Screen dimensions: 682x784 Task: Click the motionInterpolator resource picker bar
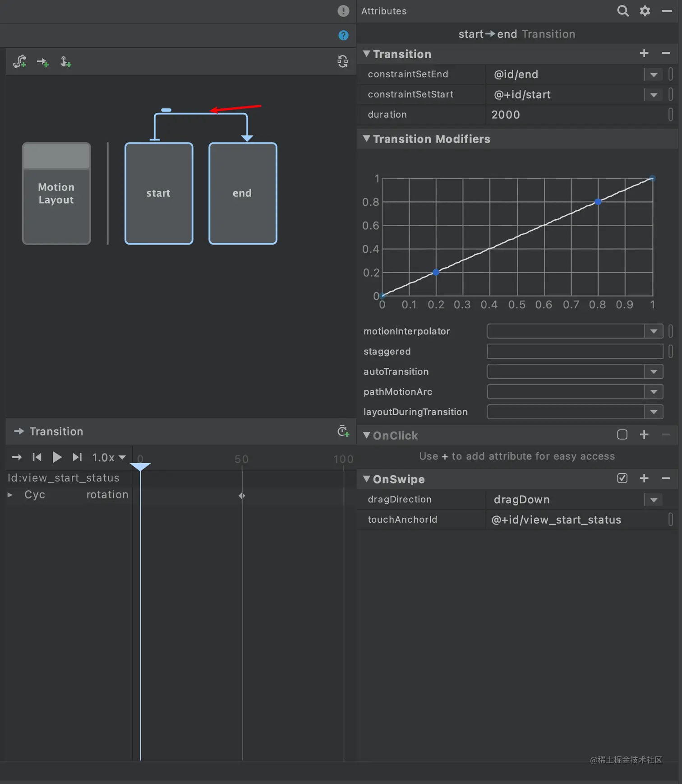pyautogui.click(x=671, y=331)
